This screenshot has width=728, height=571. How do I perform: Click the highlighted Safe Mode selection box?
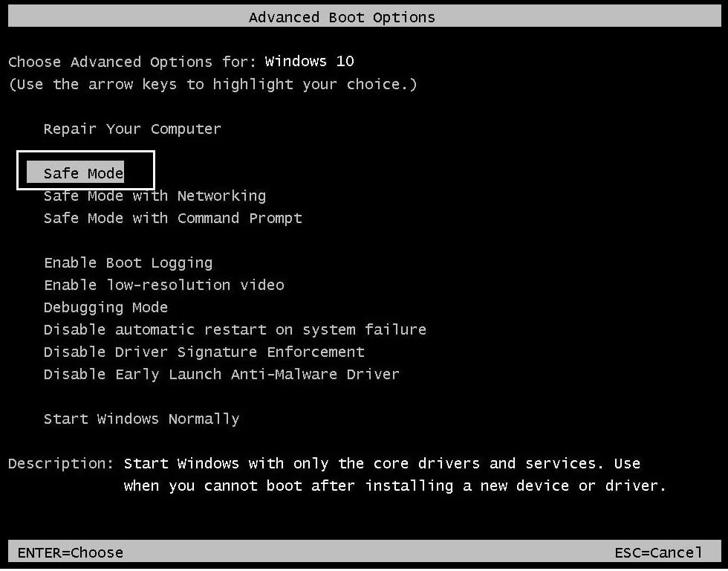click(x=85, y=170)
